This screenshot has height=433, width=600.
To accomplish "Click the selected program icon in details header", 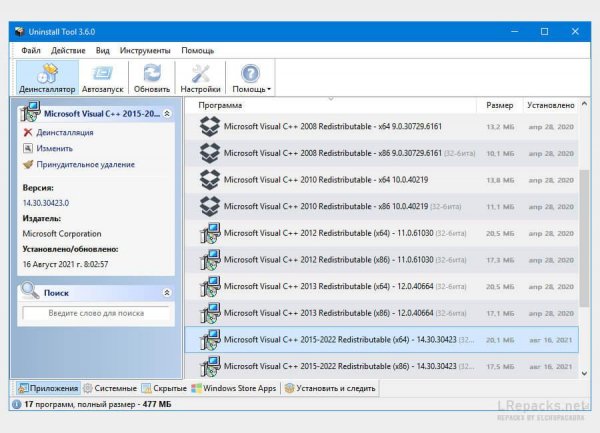I will pos(31,111).
